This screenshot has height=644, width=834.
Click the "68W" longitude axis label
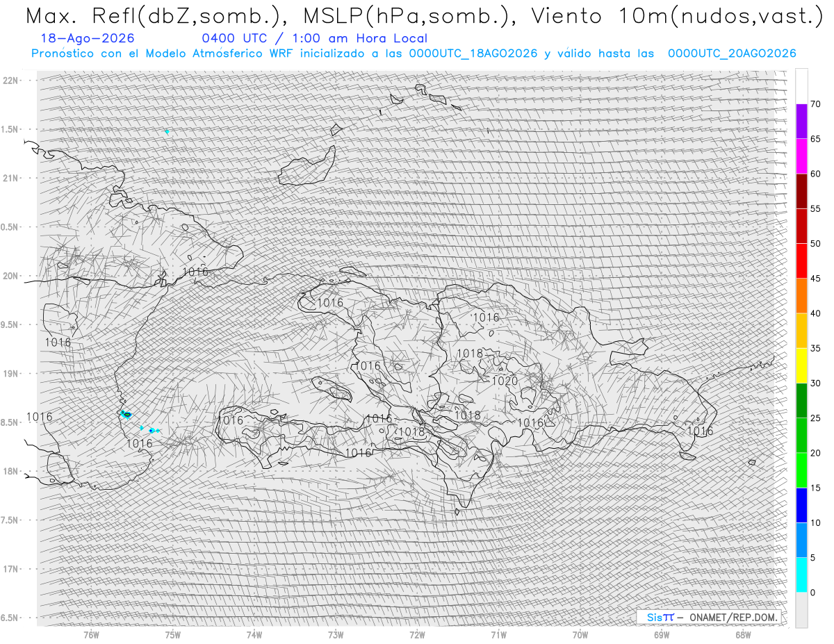coord(742,635)
